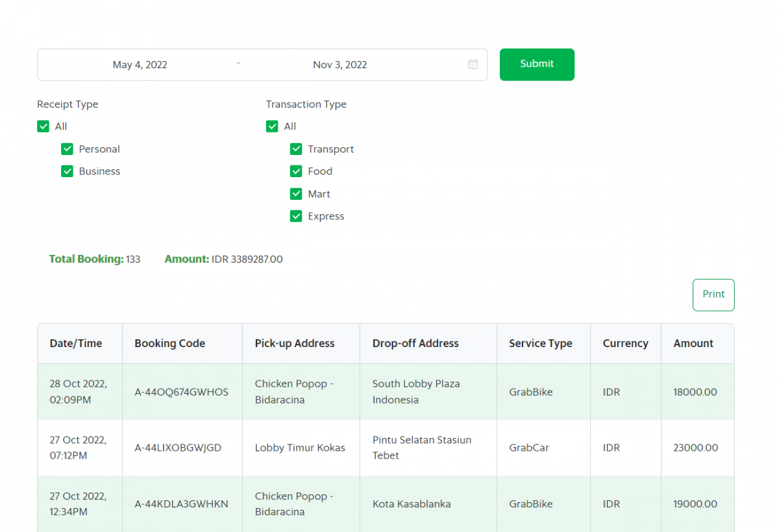Untick the Food transaction checkbox
Viewport: 779px width, 532px height.
point(297,171)
